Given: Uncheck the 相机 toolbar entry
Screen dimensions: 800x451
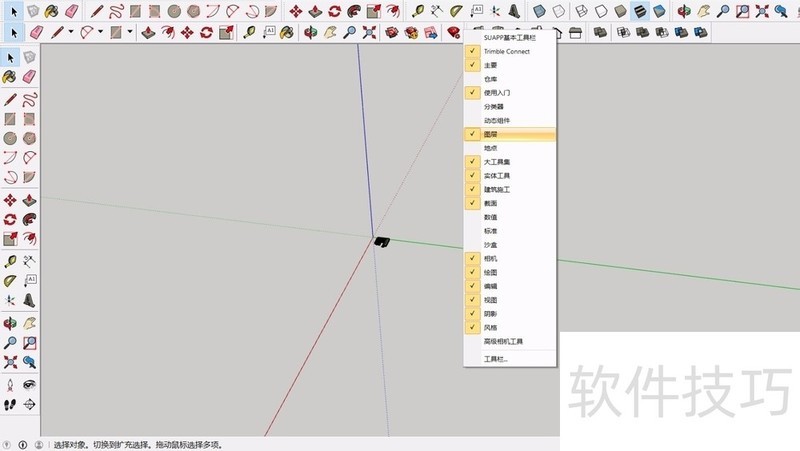Looking at the screenshot, I should 509,259.
